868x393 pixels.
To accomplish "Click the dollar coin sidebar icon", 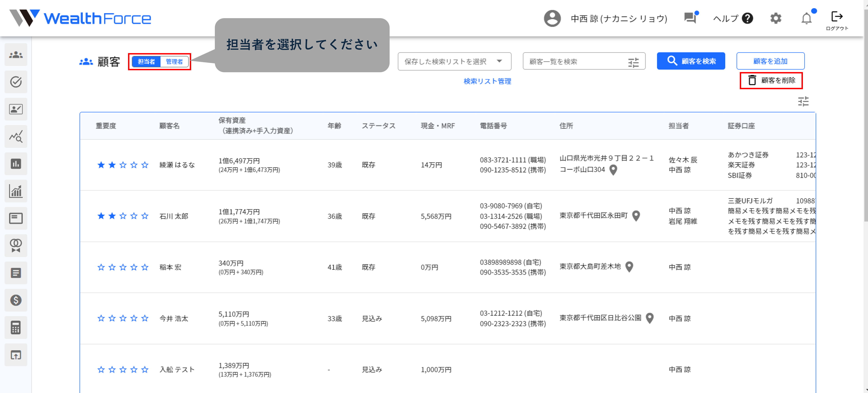I will click(x=16, y=300).
